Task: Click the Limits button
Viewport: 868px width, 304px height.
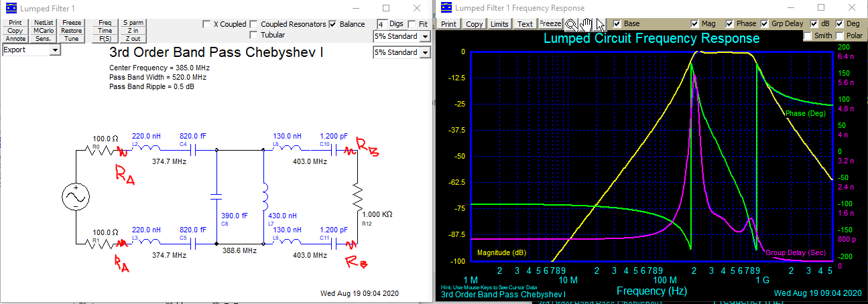Action: pyautogui.click(x=499, y=24)
